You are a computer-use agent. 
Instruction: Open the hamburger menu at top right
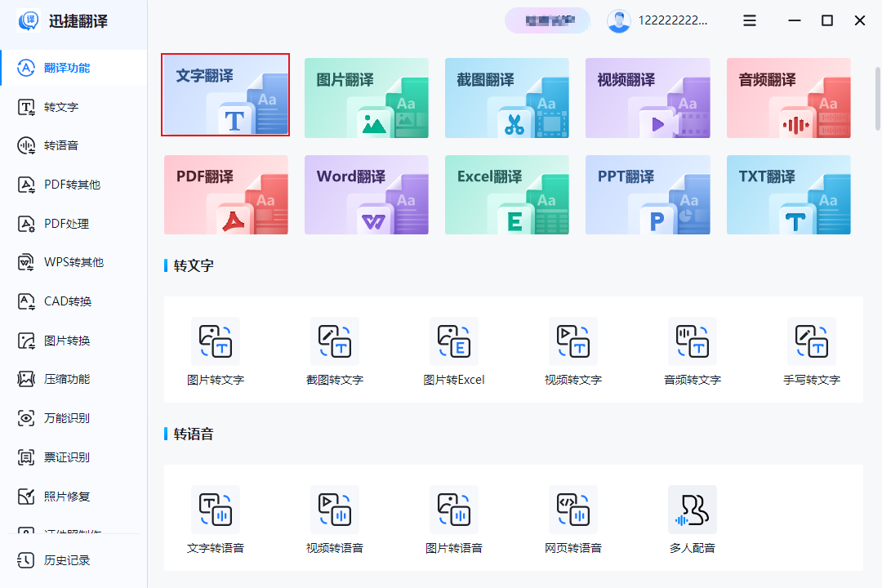pos(749,20)
